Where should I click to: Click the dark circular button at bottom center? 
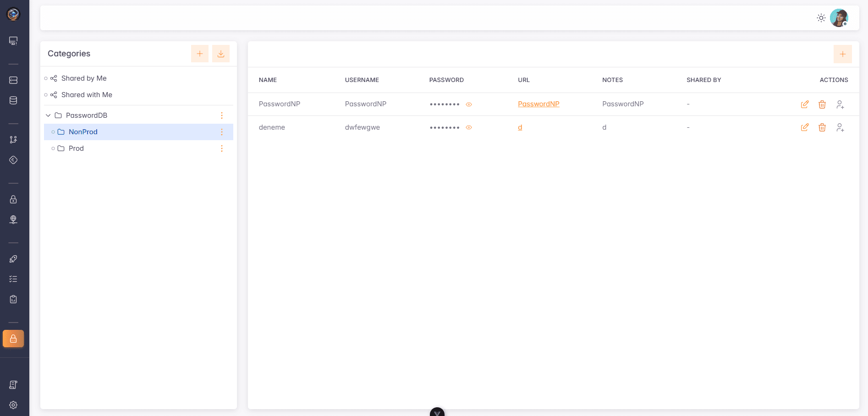[x=437, y=412]
